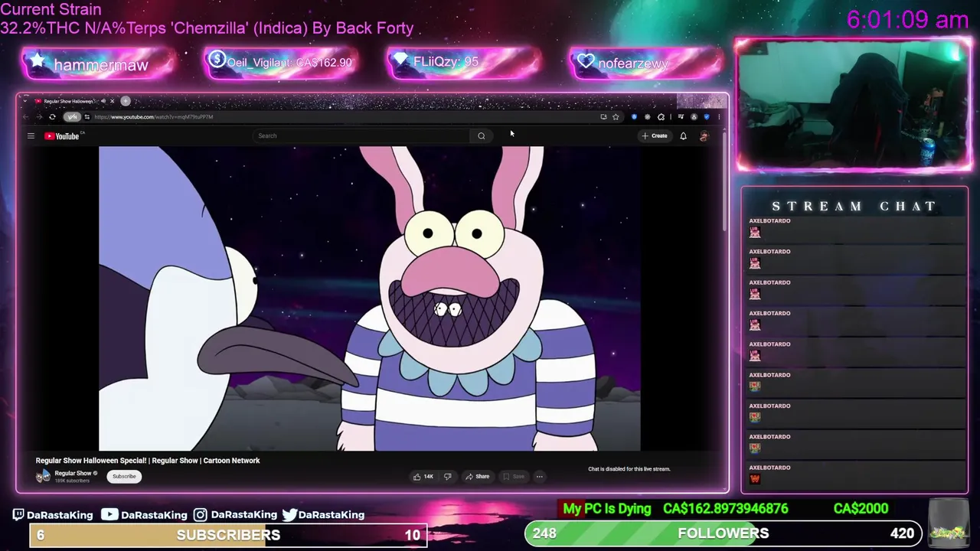Viewport: 980px width, 551px height.
Task: Open the browser extensions puzzle icon
Action: tap(661, 117)
